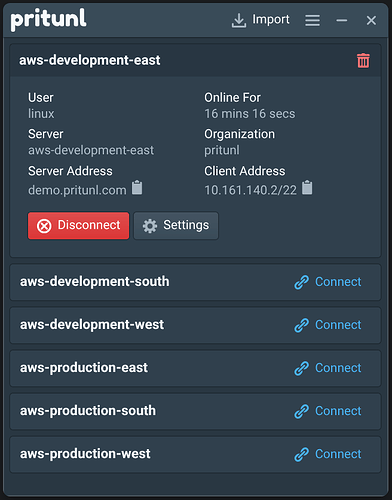Select the aws-development-west profile name

pyautogui.click(x=92, y=325)
